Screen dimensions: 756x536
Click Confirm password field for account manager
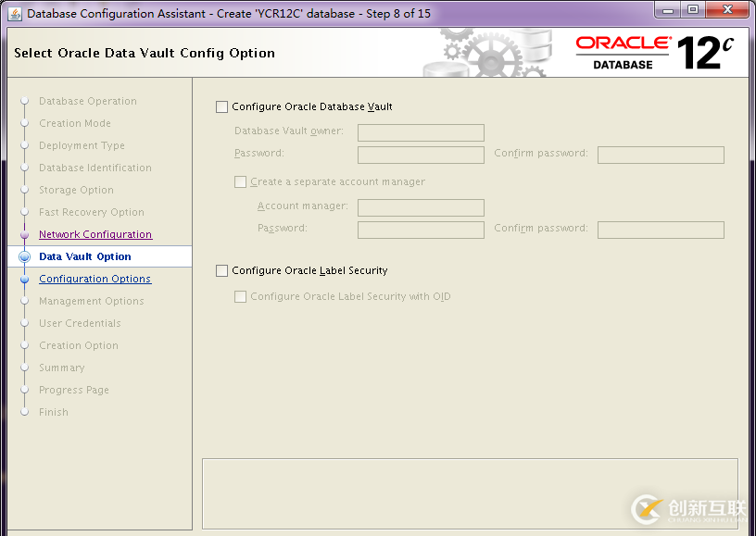(x=661, y=231)
